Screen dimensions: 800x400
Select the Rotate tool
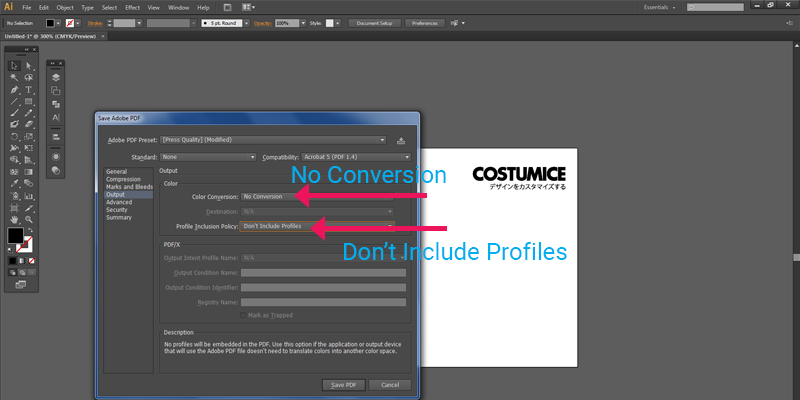(14, 136)
